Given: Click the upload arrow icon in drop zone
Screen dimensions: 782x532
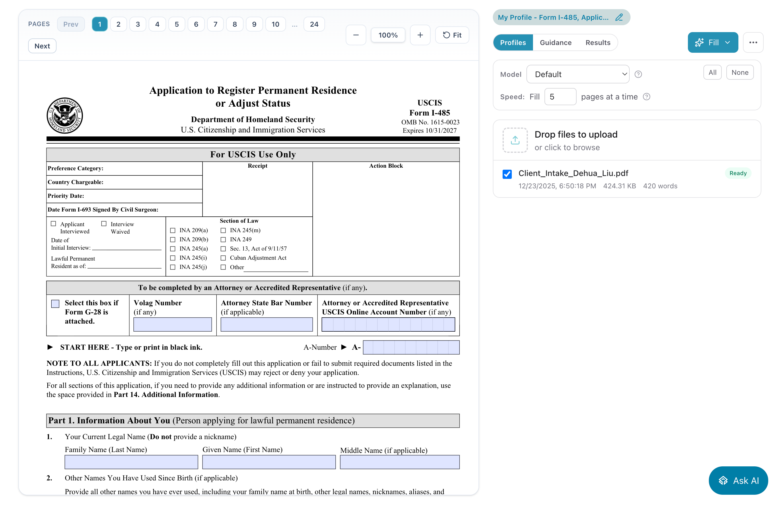Looking at the screenshot, I should (x=515, y=140).
